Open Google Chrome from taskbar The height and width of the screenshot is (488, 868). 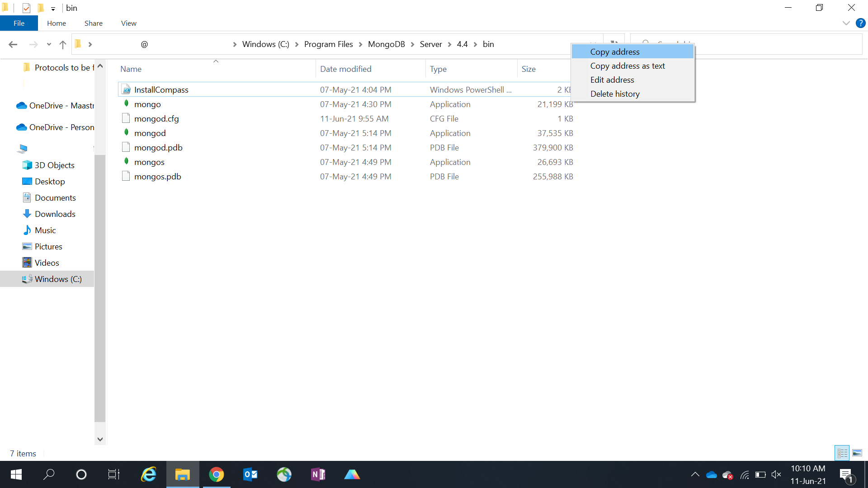216,474
